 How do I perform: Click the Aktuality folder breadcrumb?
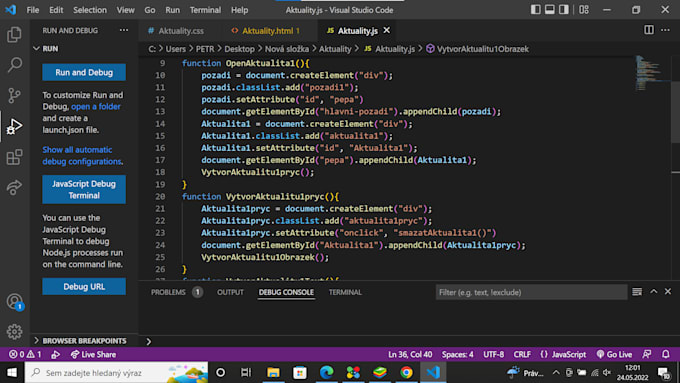[335, 49]
